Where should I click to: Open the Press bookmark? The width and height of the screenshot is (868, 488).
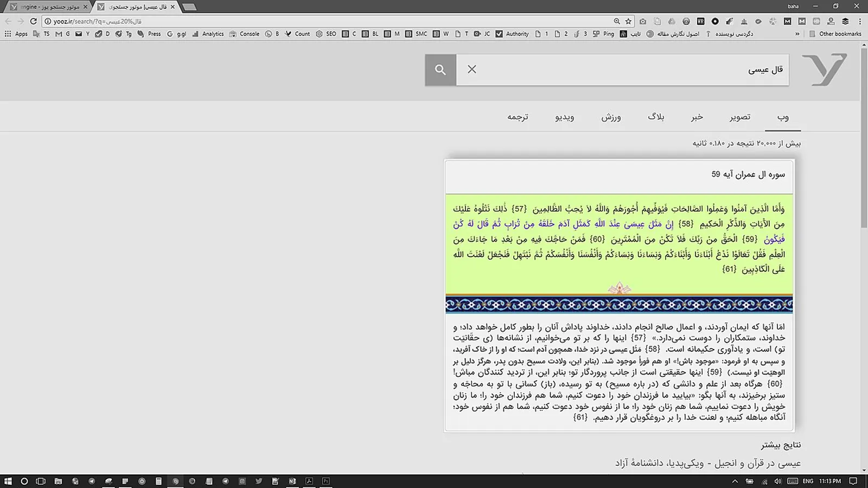[149, 34]
